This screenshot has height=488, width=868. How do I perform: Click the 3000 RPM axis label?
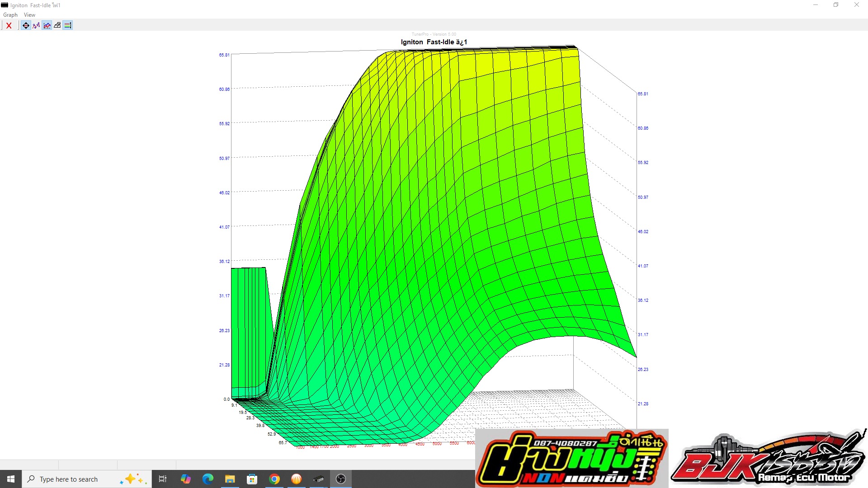[368, 446]
